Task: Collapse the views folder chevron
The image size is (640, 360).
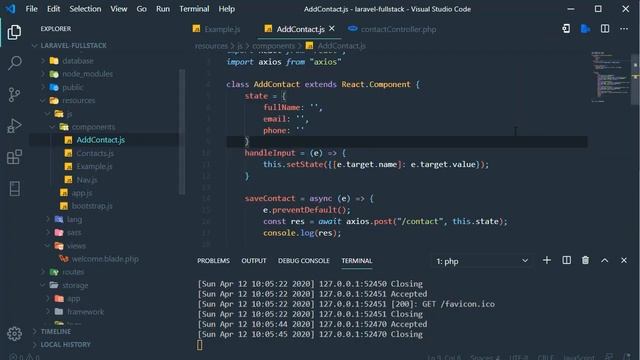Action: pyautogui.click(x=48, y=246)
